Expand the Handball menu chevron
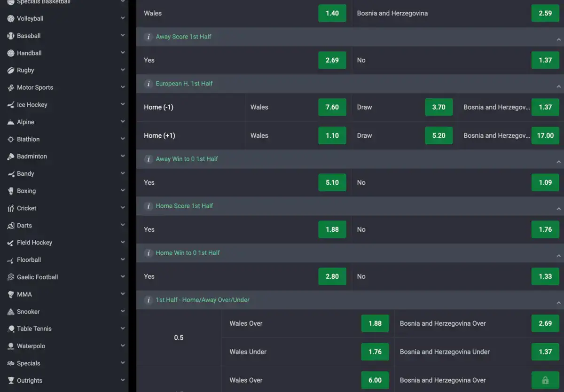 (x=123, y=53)
